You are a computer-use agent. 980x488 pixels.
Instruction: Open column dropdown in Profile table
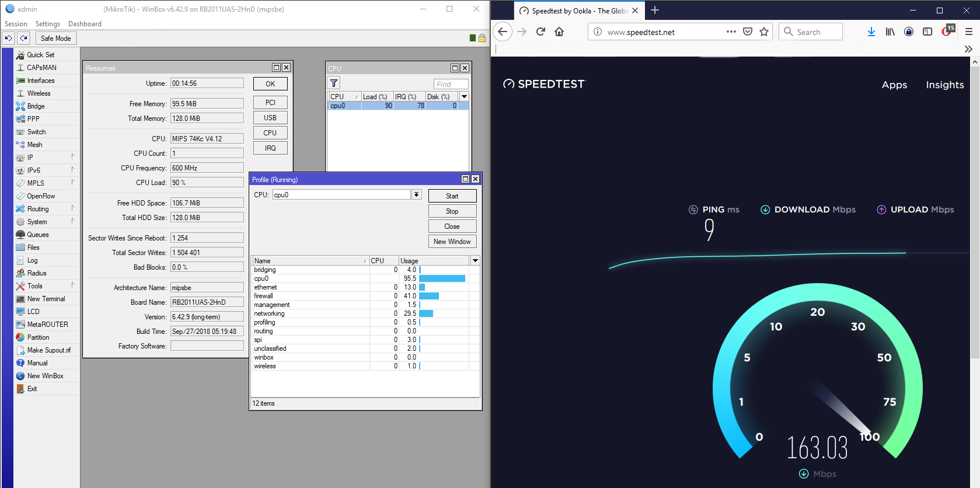pos(475,260)
